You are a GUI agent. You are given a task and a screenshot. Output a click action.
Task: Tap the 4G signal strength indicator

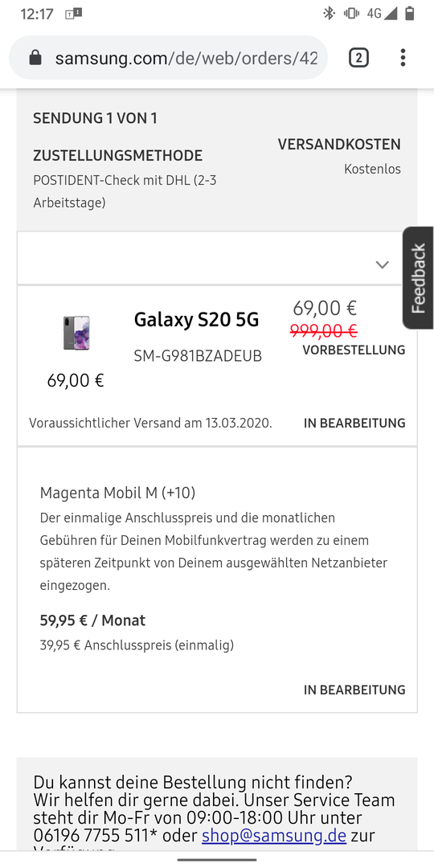point(382,14)
